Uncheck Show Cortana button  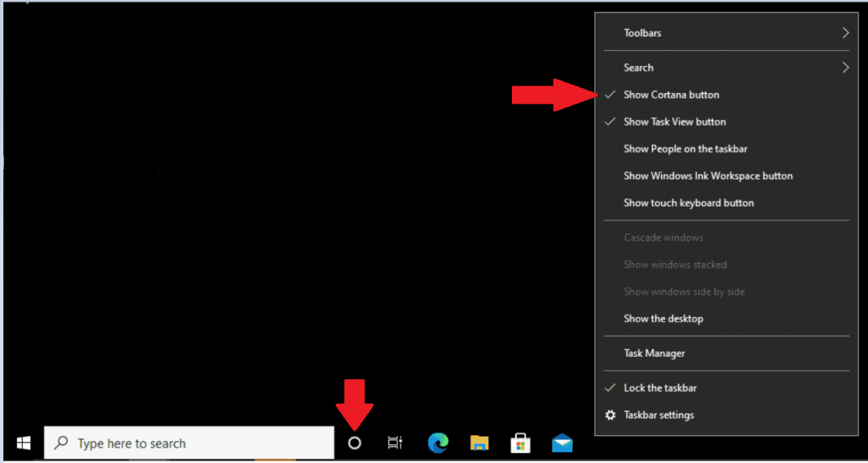tap(671, 95)
